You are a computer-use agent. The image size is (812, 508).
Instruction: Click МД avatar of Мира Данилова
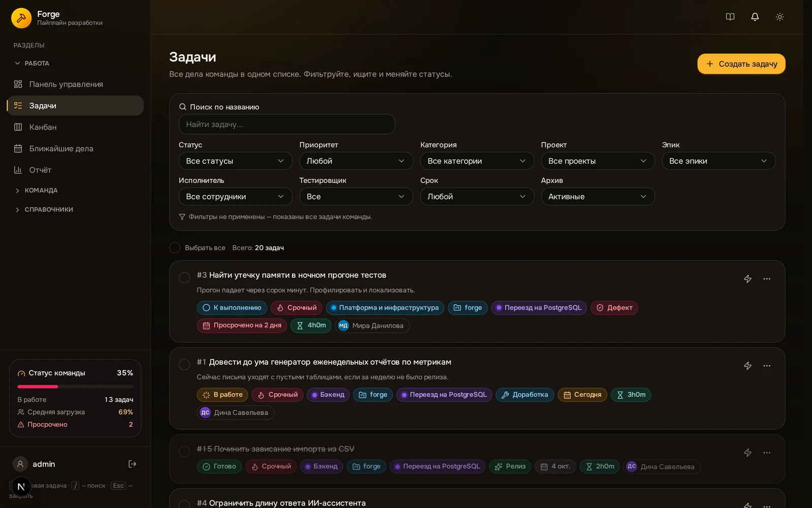pyautogui.click(x=344, y=326)
